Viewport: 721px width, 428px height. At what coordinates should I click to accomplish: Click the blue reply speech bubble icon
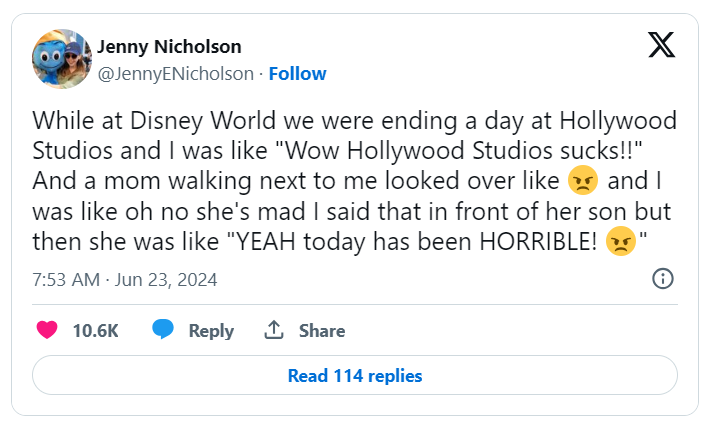pos(164,330)
